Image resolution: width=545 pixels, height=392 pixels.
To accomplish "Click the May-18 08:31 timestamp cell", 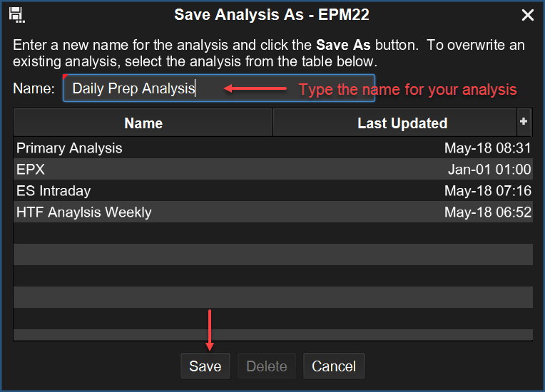I will [x=487, y=148].
